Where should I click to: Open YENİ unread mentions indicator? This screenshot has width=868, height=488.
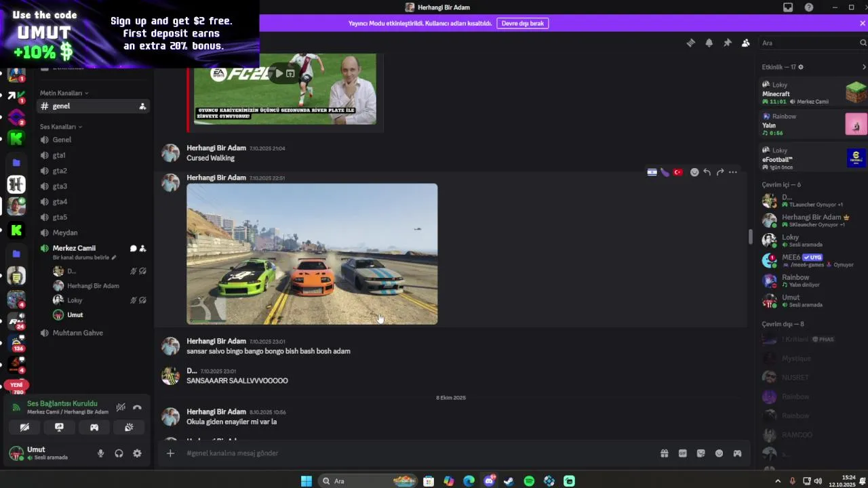coord(16,385)
